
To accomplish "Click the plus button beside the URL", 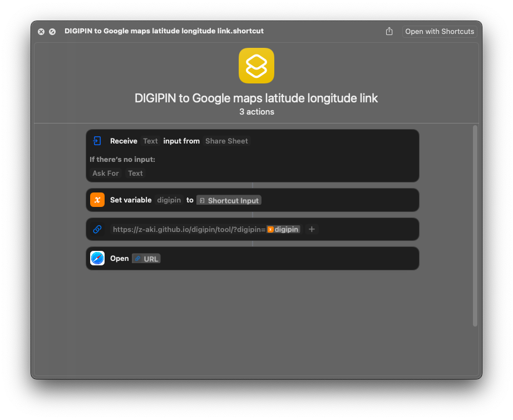I will pos(312,229).
